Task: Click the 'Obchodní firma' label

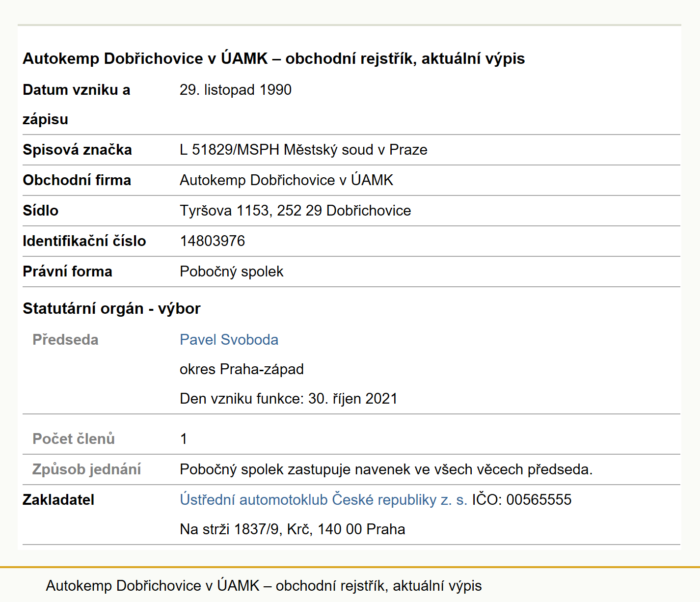Action: (x=77, y=180)
